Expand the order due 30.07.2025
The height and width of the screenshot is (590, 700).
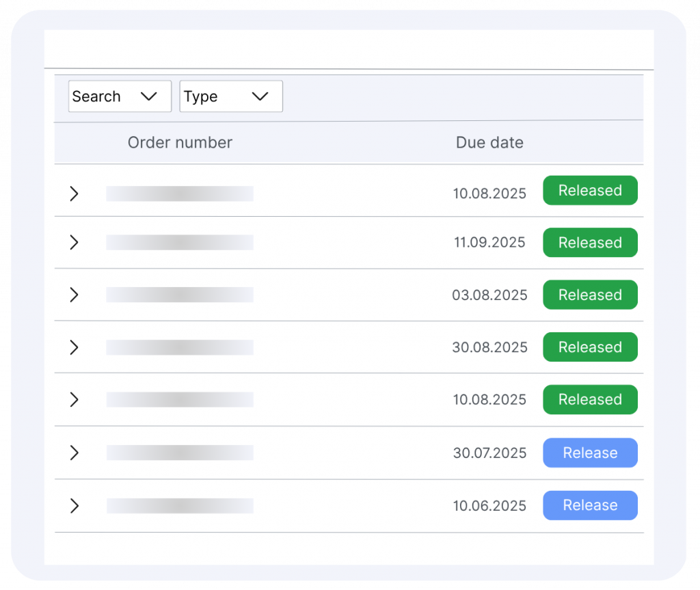(x=75, y=453)
